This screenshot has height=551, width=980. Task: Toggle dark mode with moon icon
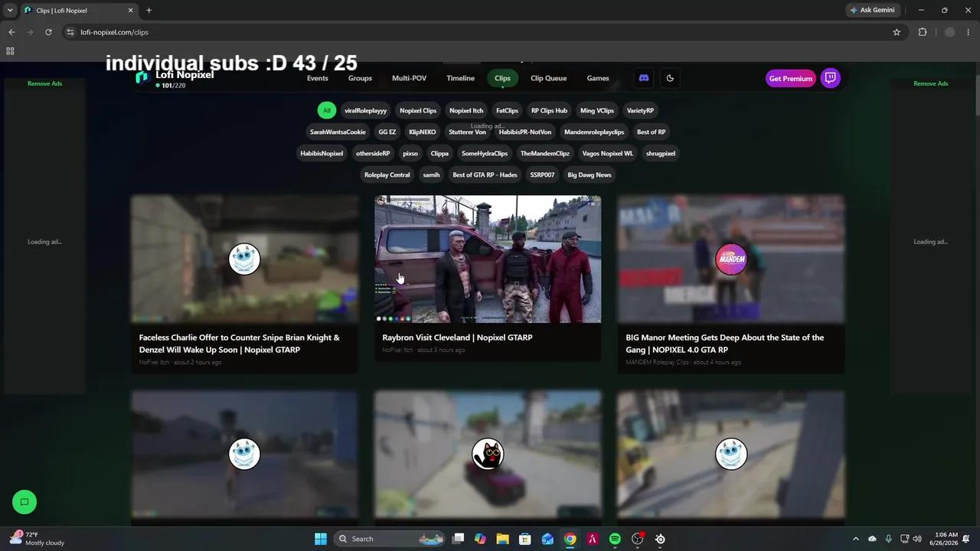(670, 78)
